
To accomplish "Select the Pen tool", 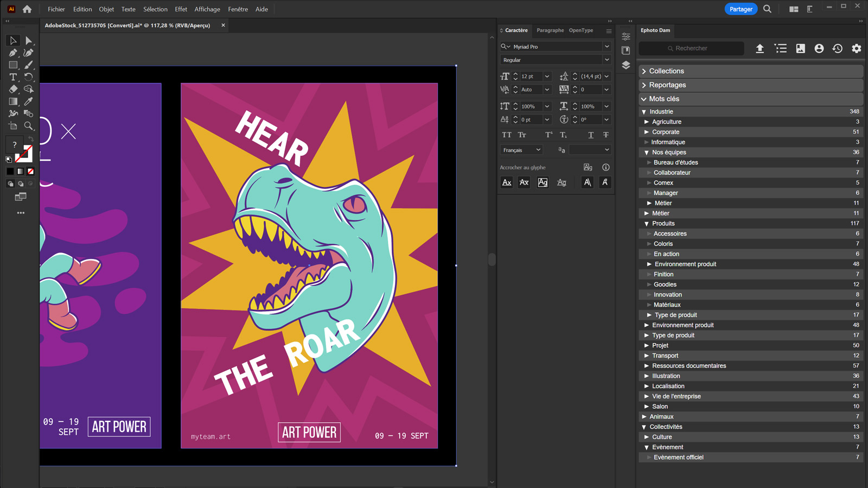I will (13, 53).
